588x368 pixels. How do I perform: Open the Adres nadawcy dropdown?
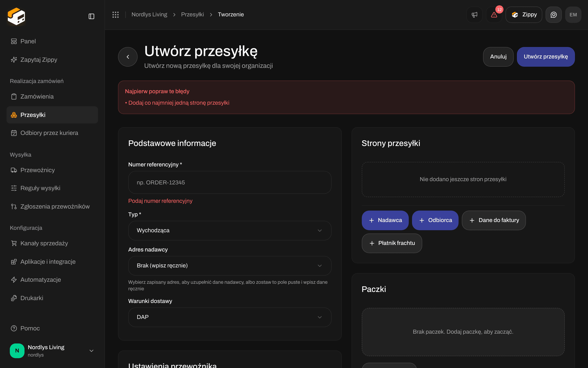click(x=230, y=266)
